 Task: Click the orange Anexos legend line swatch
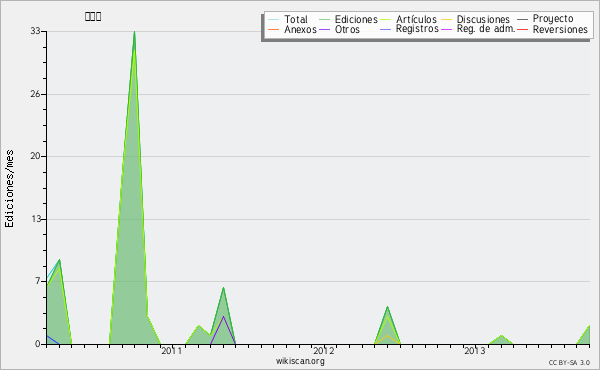pyautogui.click(x=273, y=29)
